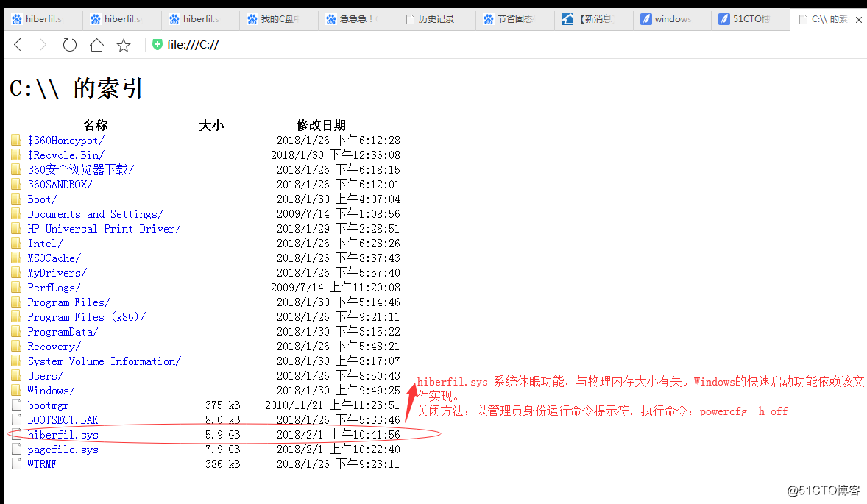This screenshot has height=504, width=867.
Task: Open the ProgramData/ folder link
Action: pyautogui.click(x=63, y=332)
